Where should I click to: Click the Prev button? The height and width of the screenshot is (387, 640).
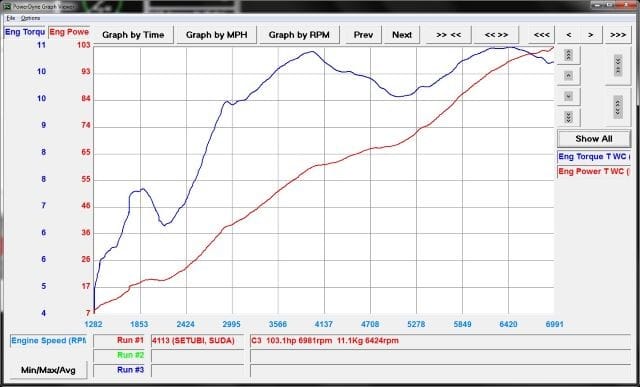(363, 35)
